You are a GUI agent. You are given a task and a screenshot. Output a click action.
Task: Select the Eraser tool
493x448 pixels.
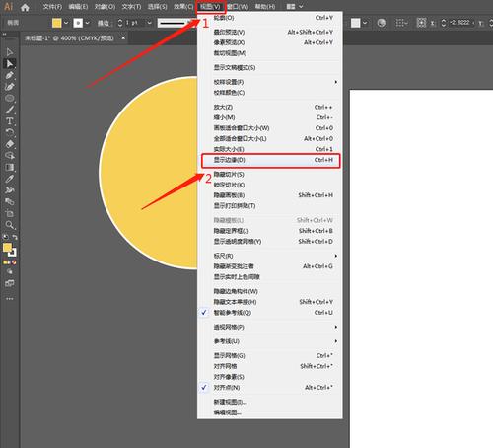click(9, 144)
